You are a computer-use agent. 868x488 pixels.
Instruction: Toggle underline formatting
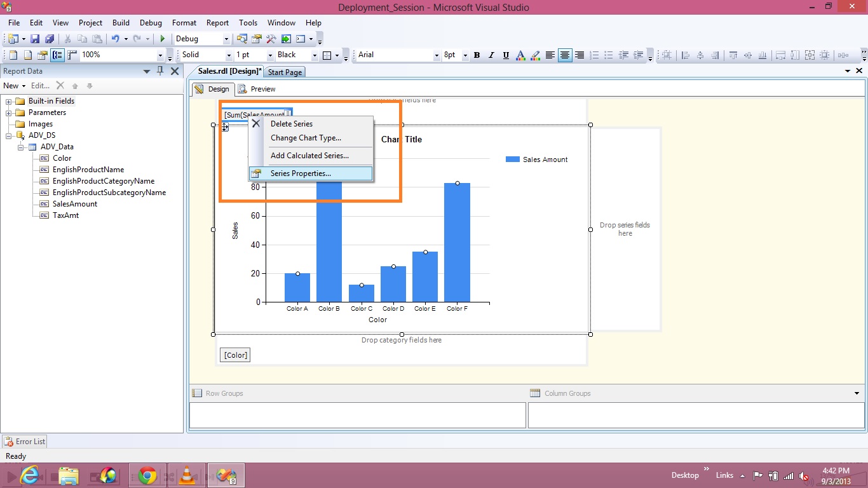506,55
